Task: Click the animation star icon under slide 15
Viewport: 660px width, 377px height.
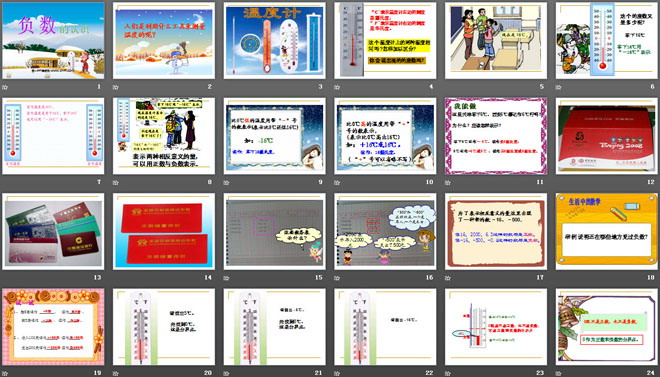Action: pyautogui.click(x=226, y=278)
